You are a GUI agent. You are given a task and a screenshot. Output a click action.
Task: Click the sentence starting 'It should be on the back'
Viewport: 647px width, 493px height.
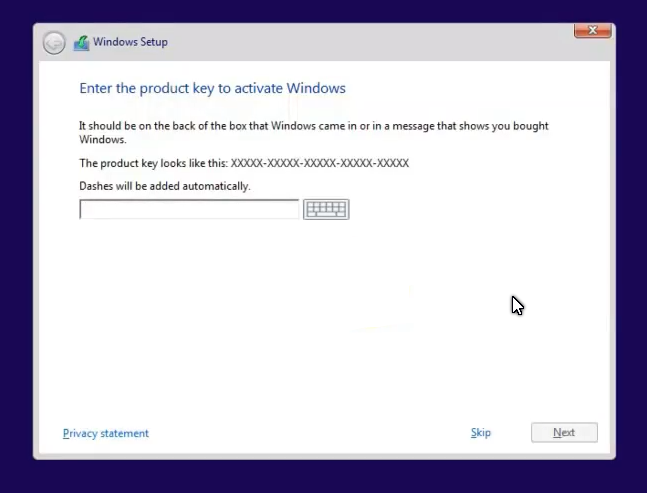point(314,132)
